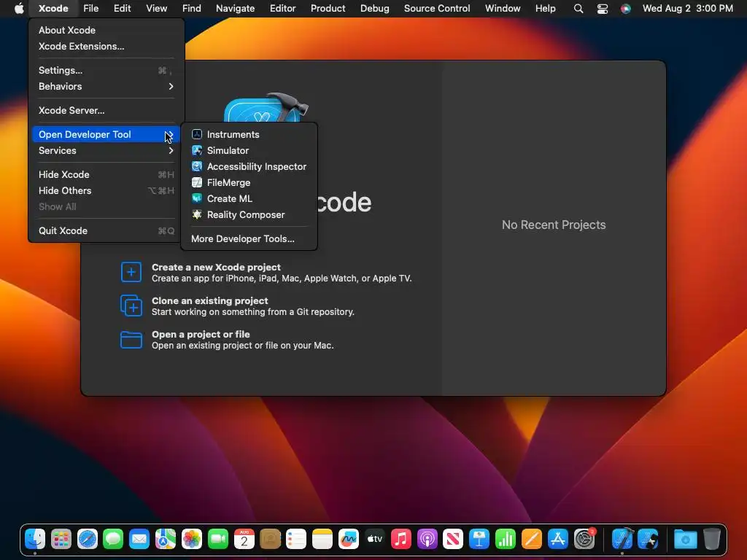
Task: Select Hide Xcode
Action: (106, 175)
